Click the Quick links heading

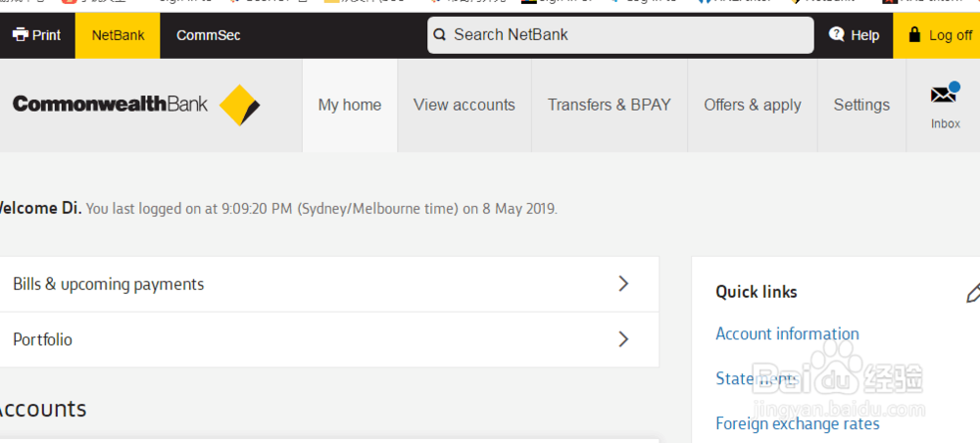tap(757, 292)
